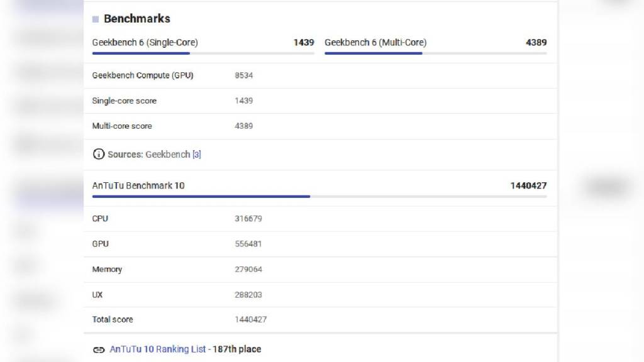
Task: Select the Geekbench 6 (Single-Core) title
Action: pos(145,43)
